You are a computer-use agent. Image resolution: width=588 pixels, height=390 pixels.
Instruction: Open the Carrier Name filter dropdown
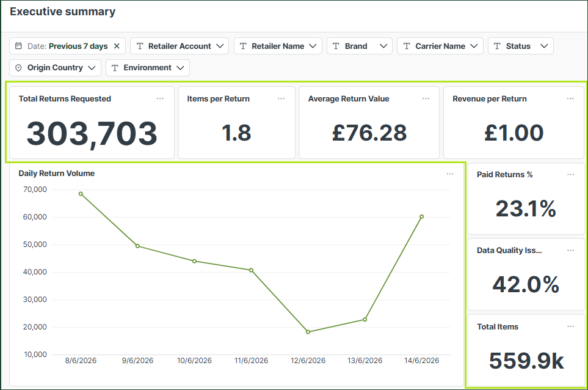440,46
